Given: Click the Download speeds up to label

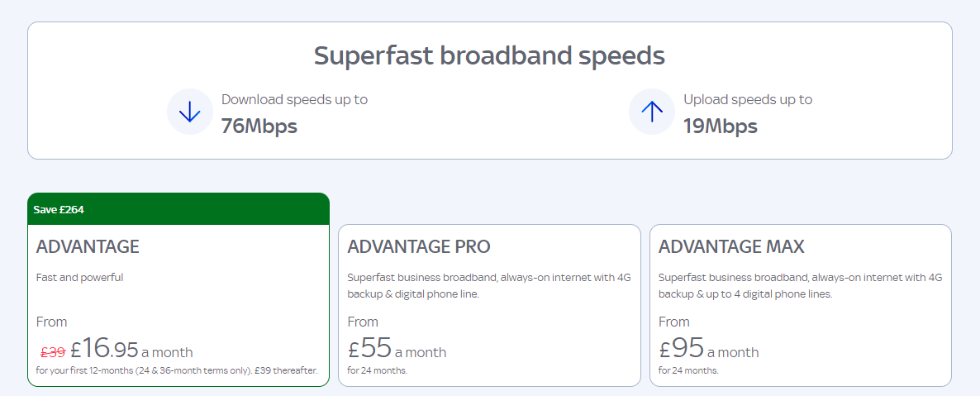Looking at the screenshot, I should point(294,99).
